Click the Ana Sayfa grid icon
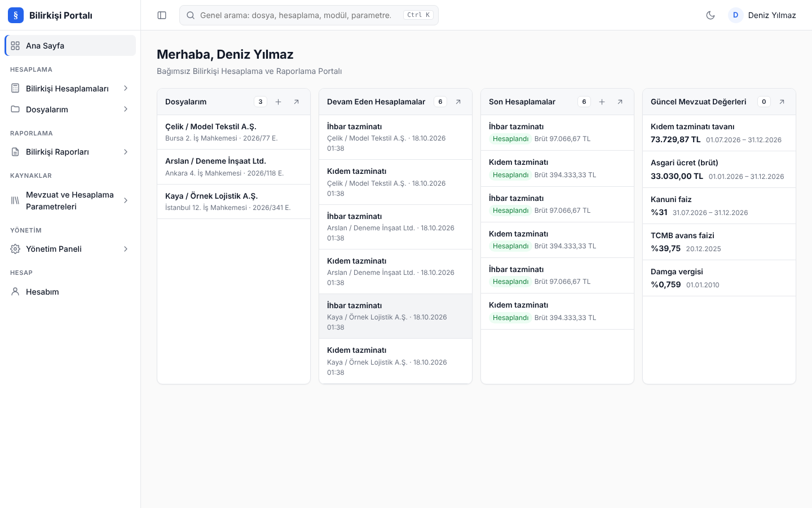 point(15,46)
